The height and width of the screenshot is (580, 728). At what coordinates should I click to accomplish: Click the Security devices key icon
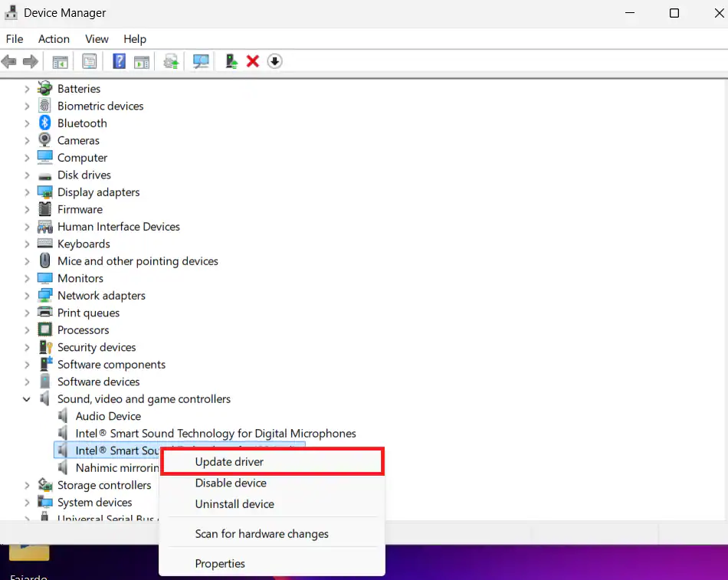pos(45,347)
